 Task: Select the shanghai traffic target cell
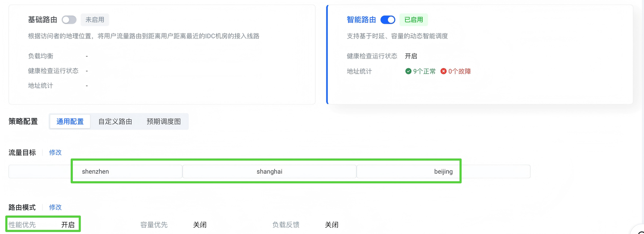pos(269,171)
